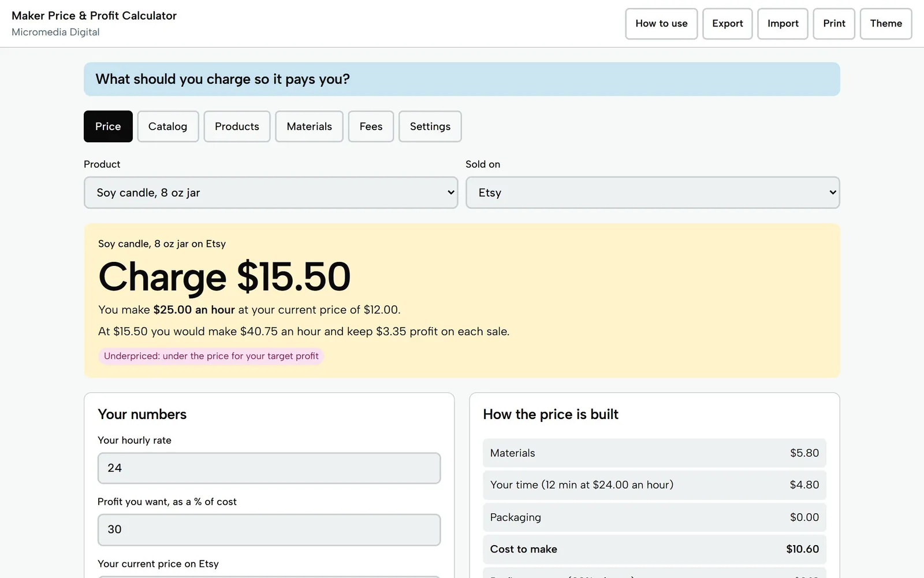Click the Packaging $0.00 row
The width and height of the screenshot is (924, 578).
pos(654,517)
